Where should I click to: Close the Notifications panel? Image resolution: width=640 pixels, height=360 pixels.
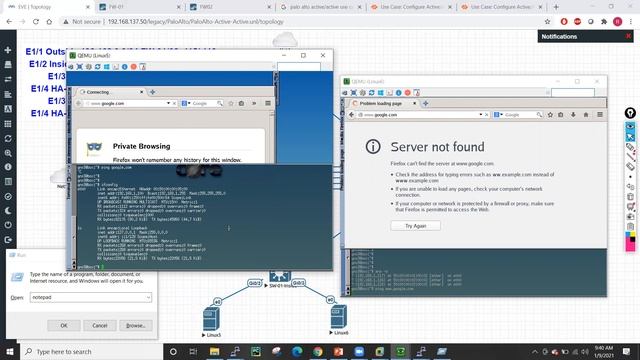[x=628, y=36]
